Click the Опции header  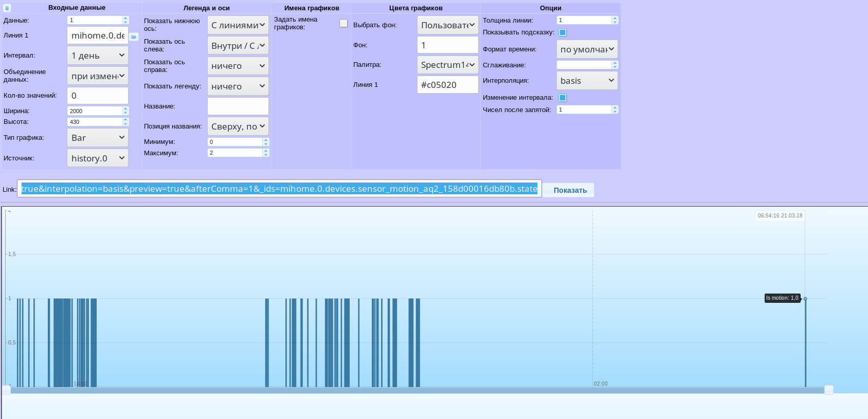click(551, 8)
